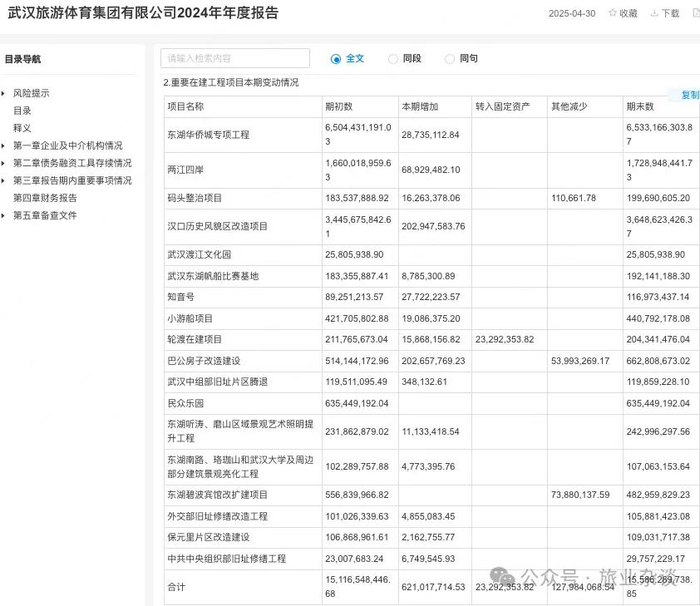Click the star favorite icon
The height and width of the screenshot is (606, 700).
(612, 13)
